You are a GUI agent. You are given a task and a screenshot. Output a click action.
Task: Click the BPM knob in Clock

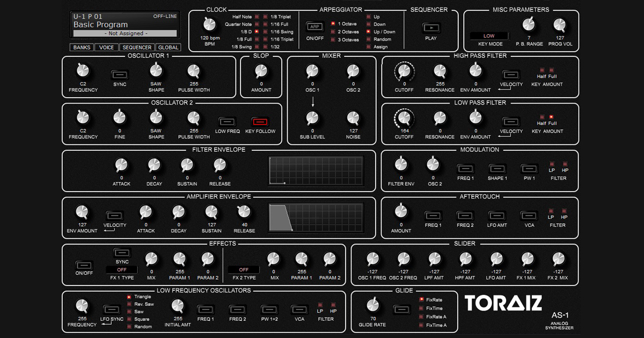click(x=210, y=24)
